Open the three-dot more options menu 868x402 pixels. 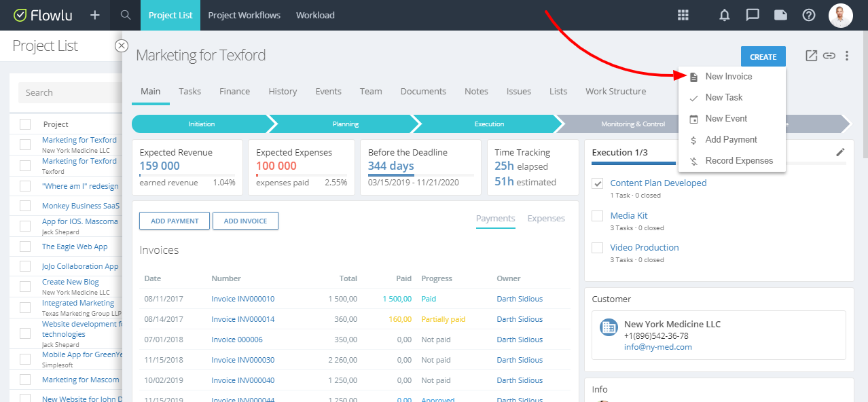[847, 56]
